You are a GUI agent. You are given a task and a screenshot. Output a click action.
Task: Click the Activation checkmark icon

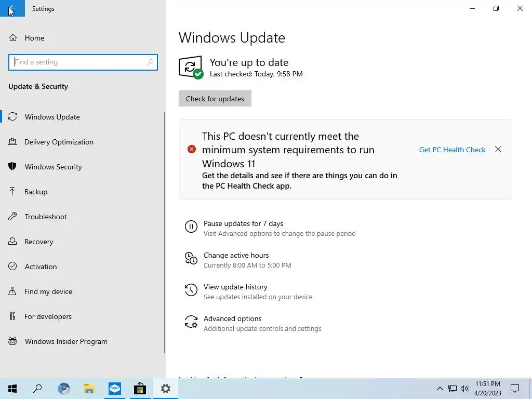pos(12,266)
